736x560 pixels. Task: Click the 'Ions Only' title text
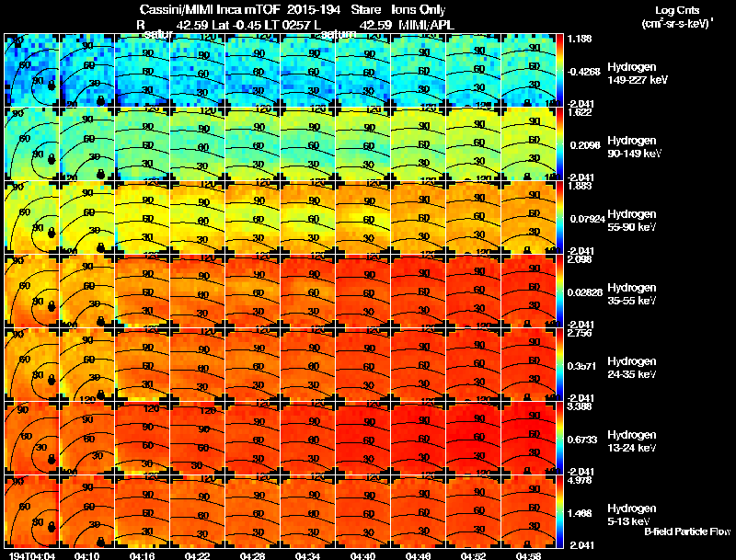click(419, 10)
